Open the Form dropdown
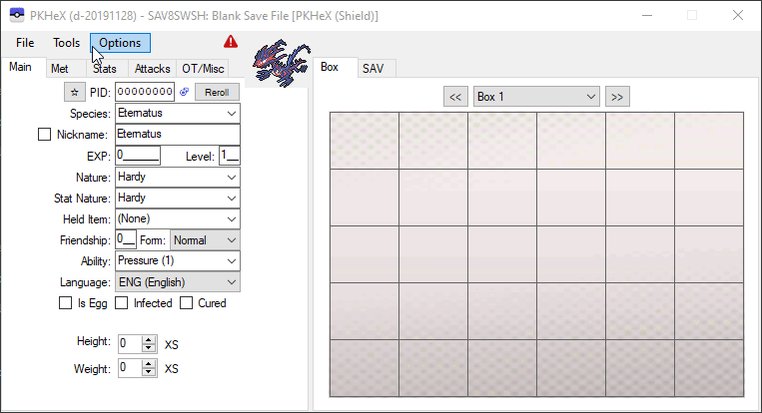The height and width of the screenshot is (413, 762). [x=205, y=240]
